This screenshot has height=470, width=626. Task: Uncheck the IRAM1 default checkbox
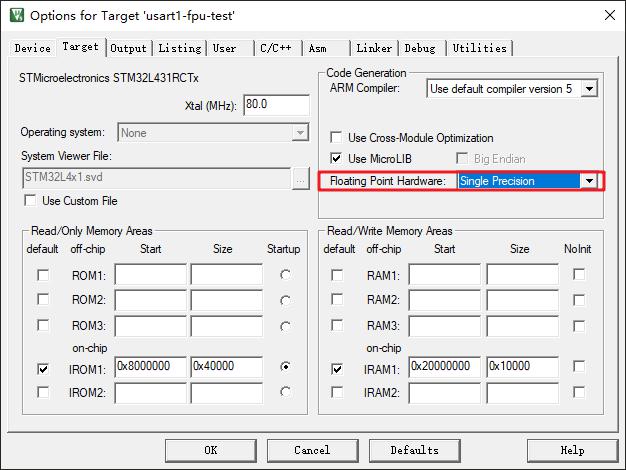[337, 369]
